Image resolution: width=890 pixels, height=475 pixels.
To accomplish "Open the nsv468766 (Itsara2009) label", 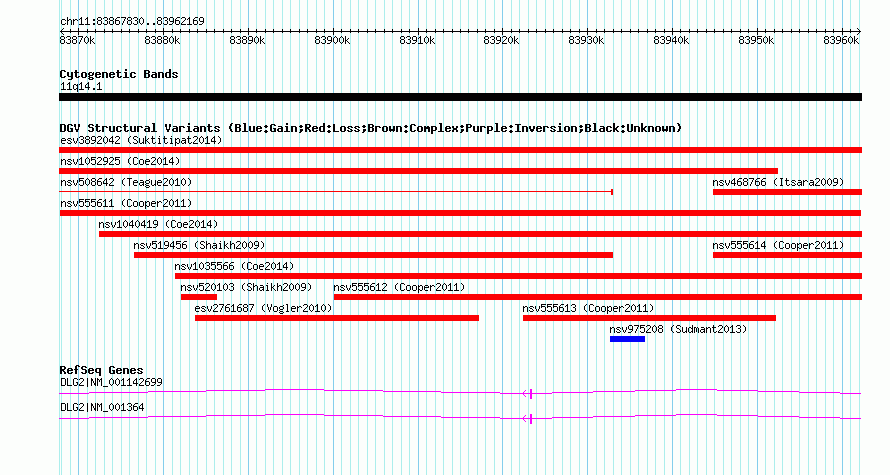I will [778, 182].
